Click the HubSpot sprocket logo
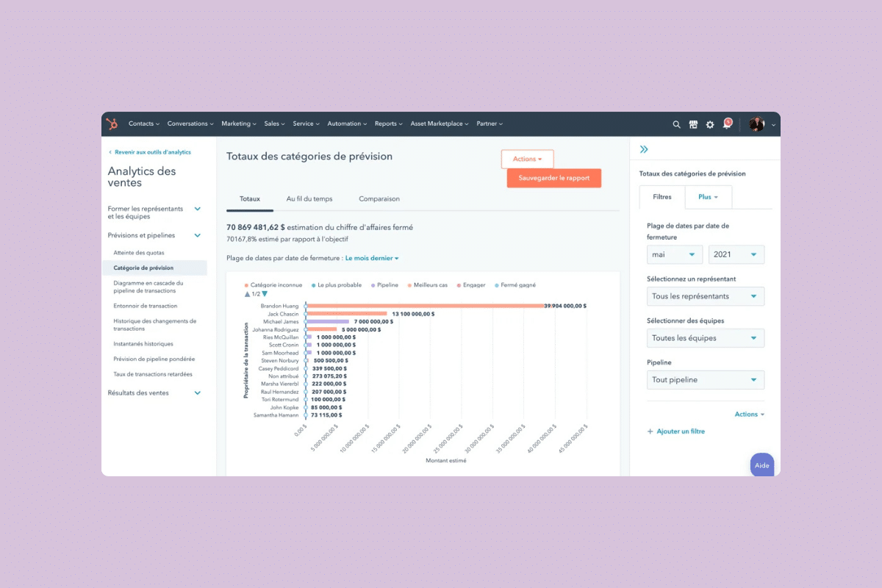Image resolution: width=882 pixels, height=588 pixels. 112,124
